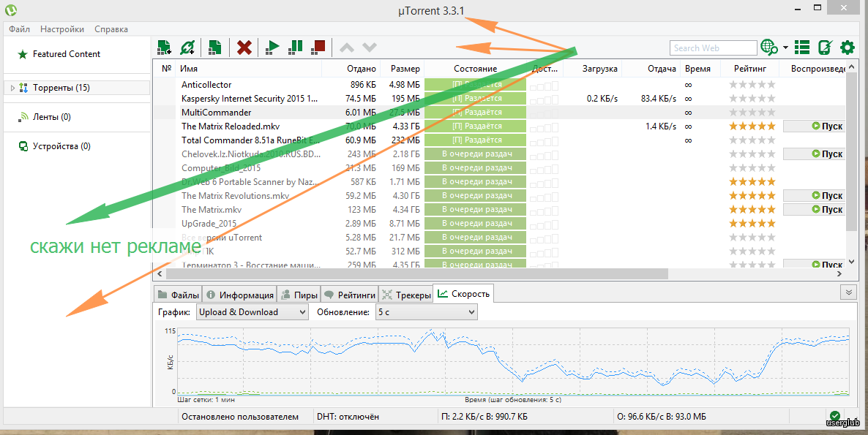
Task: Remove torrent with the red X icon
Action: coord(244,48)
